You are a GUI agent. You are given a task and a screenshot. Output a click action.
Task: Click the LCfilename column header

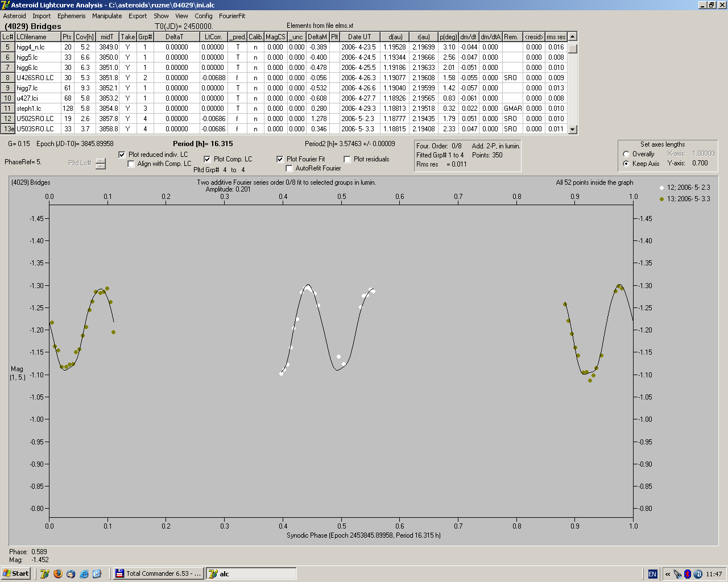click(x=38, y=37)
